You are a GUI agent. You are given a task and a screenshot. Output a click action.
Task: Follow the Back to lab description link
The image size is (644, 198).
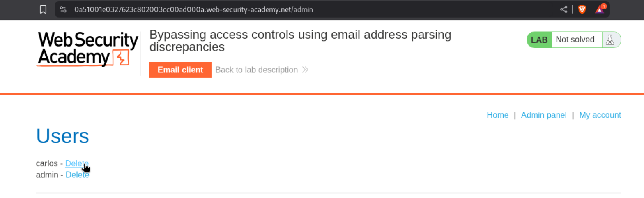(256, 70)
